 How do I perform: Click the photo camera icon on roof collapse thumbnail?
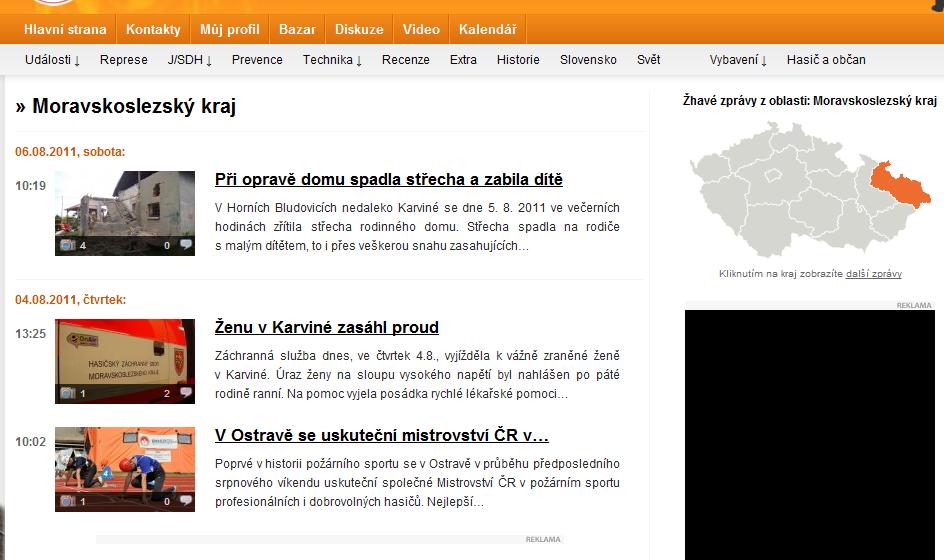coord(67,245)
